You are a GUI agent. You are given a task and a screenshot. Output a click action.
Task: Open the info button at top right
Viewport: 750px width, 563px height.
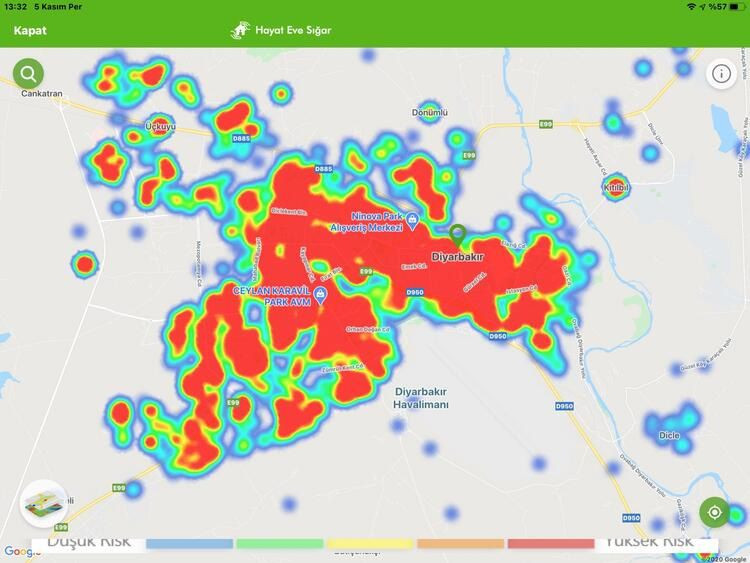[721, 73]
